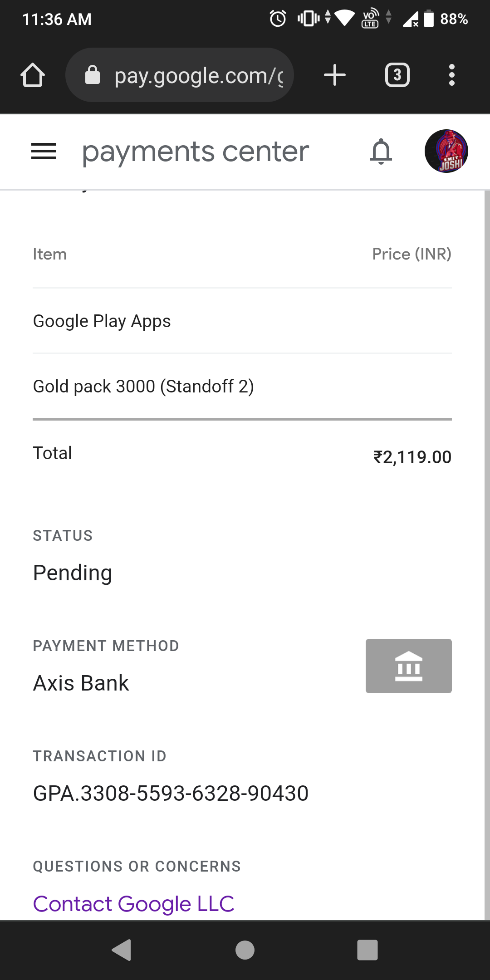Tap the payments center title
490x980 pixels.
coord(196,152)
